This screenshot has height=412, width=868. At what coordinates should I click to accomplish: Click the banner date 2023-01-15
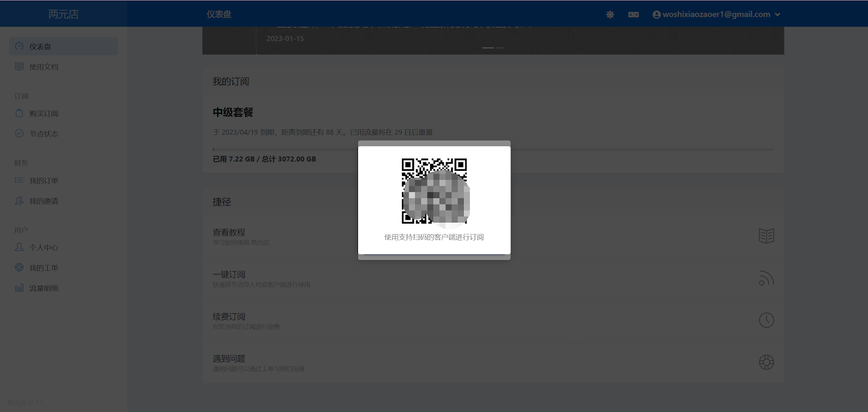(x=285, y=39)
